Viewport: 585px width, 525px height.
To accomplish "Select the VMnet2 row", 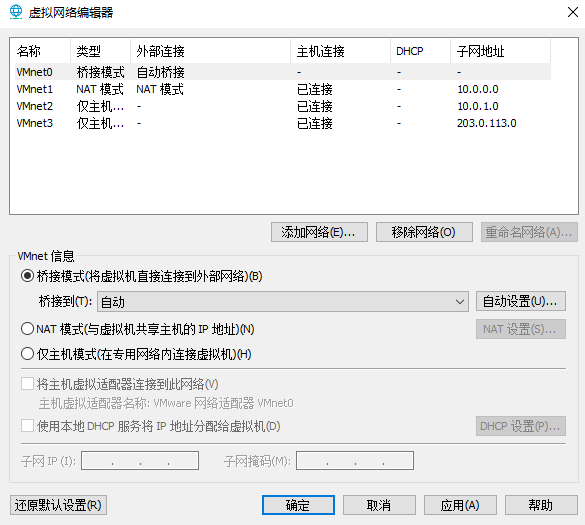I will (283, 106).
